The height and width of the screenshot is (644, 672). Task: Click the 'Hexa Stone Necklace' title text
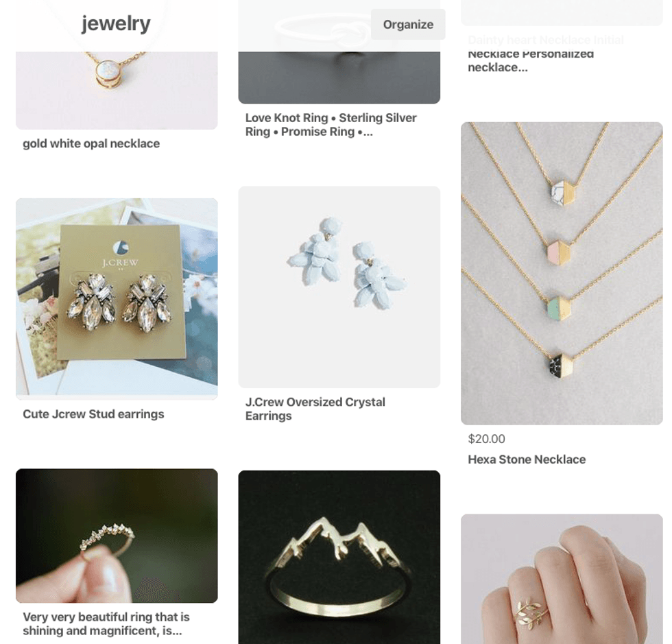point(527,460)
